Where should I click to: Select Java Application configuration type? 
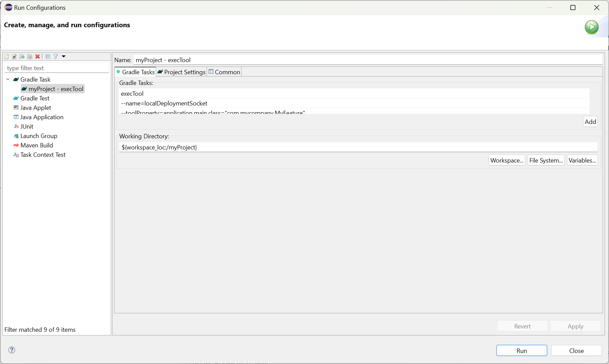42,117
